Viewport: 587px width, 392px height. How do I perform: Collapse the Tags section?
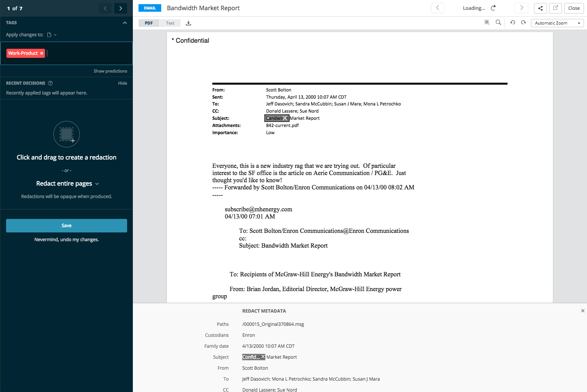point(125,23)
